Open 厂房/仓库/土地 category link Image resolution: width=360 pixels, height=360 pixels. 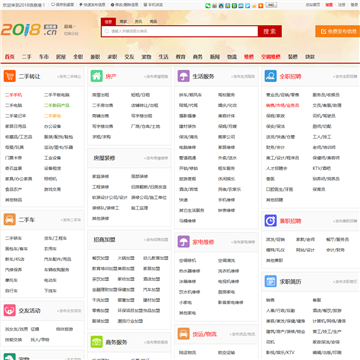[145, 126]
